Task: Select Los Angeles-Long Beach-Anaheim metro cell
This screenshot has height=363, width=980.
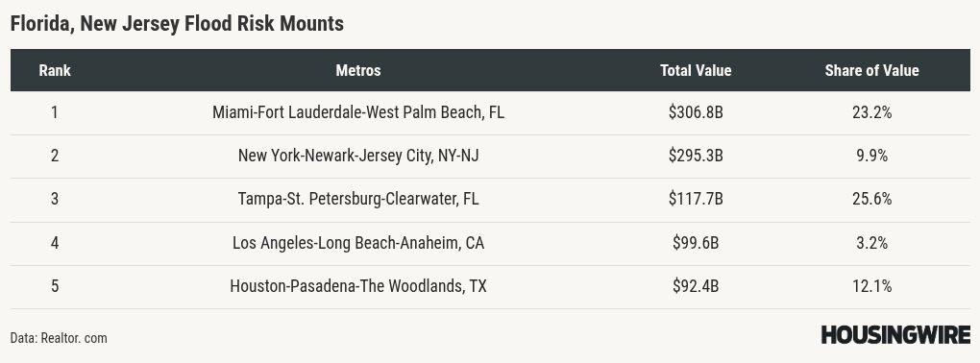Action: click(358, 243)
